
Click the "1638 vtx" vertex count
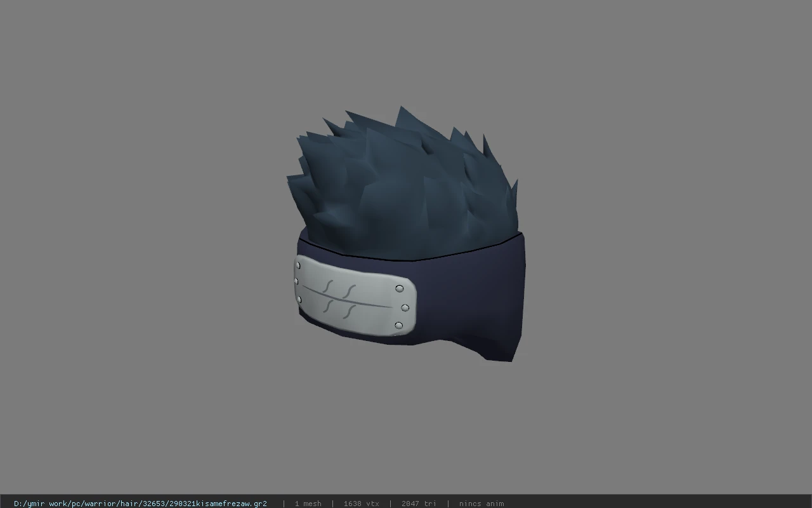361,504
